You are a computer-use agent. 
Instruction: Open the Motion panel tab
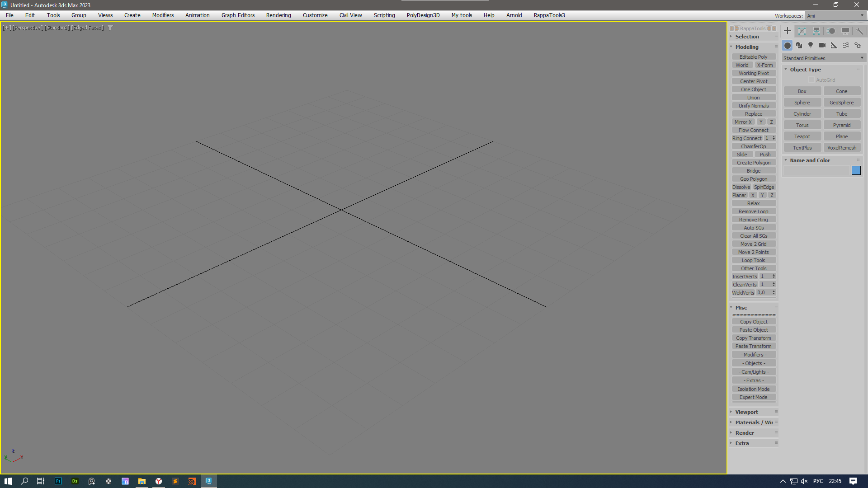[x=831, y=31]
